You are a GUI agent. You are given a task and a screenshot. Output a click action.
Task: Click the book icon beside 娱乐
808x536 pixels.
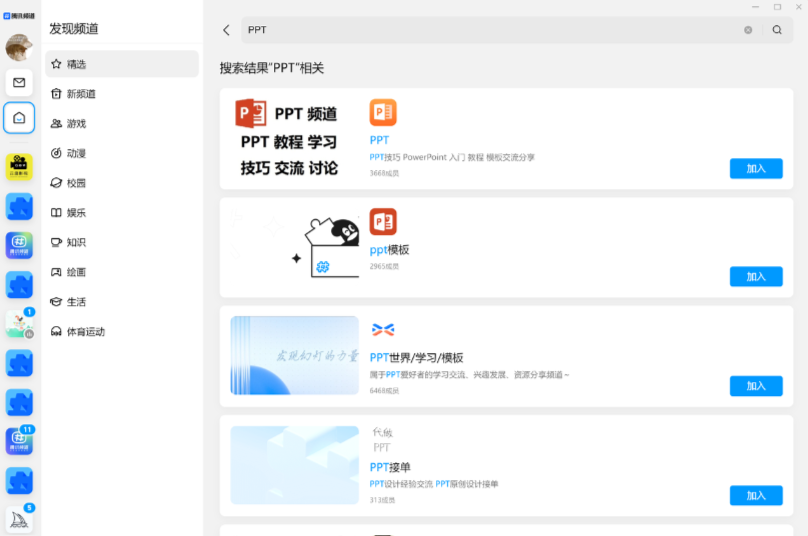point(56,212)
